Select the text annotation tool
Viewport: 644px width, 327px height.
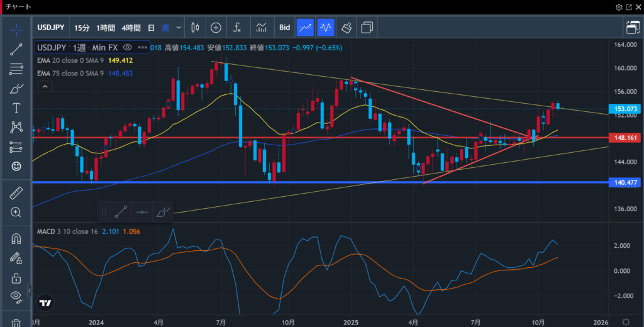point(16,108)
